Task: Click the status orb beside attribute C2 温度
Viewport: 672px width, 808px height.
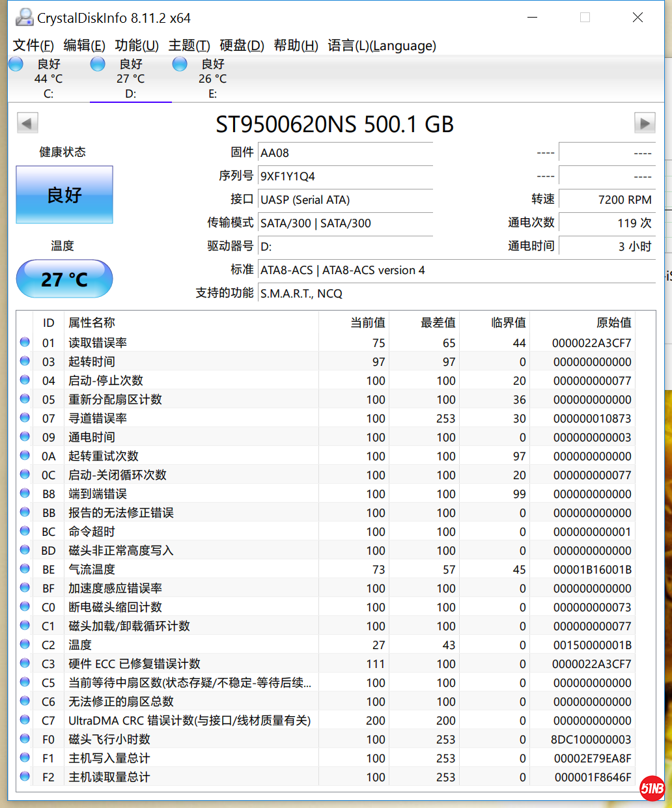Action: (x=25, y=645)
